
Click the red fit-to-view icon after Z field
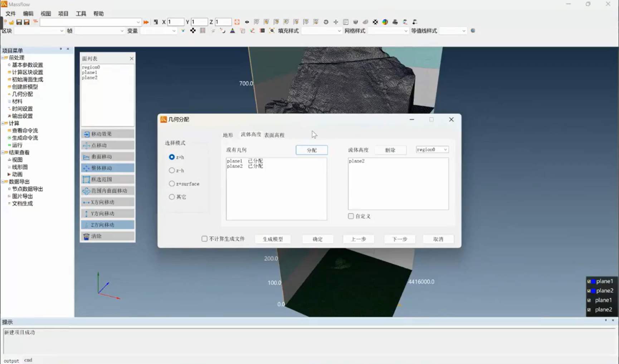[x=237, y=22]
